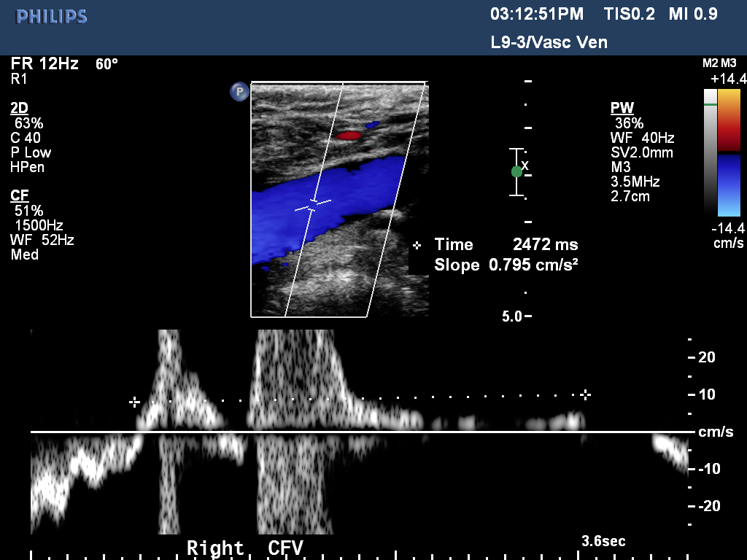This screenshot has height=560, width=747.
Task: Click the 3.6sec sweep time label
Action: coord(603,542)
